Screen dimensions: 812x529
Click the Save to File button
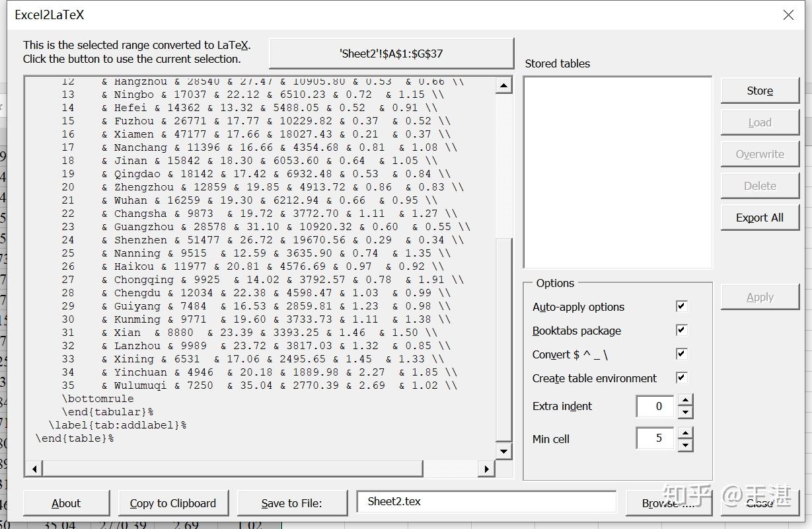click(x=292, y=503)
